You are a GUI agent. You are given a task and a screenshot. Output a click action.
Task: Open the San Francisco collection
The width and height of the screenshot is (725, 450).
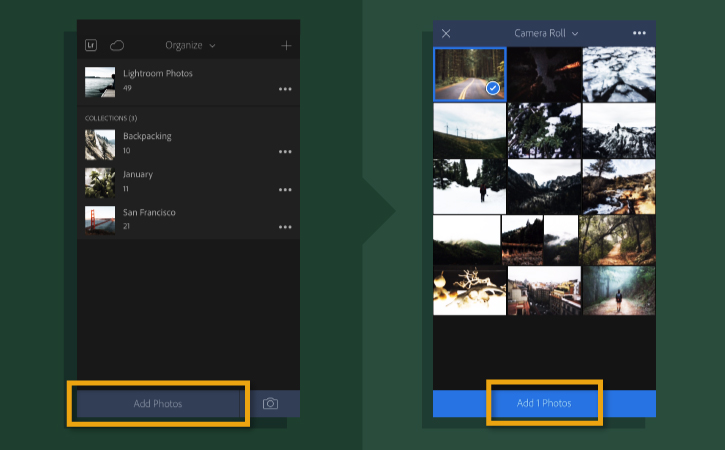[188, 220]
